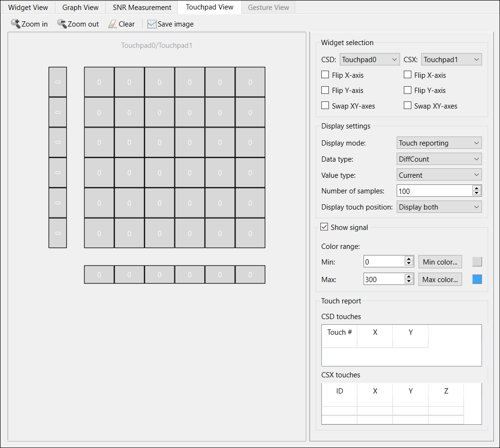Screen dimensions: 500x448
Task: Tick CSX Flip Y-axis checkbox
Action: [x=407, y=90]
